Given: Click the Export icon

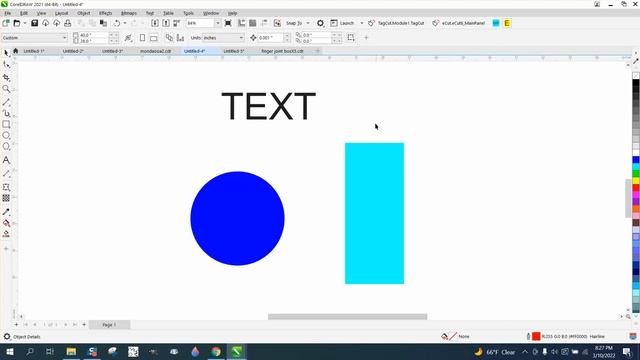Looking at the screenshot, I should [166, 23].
